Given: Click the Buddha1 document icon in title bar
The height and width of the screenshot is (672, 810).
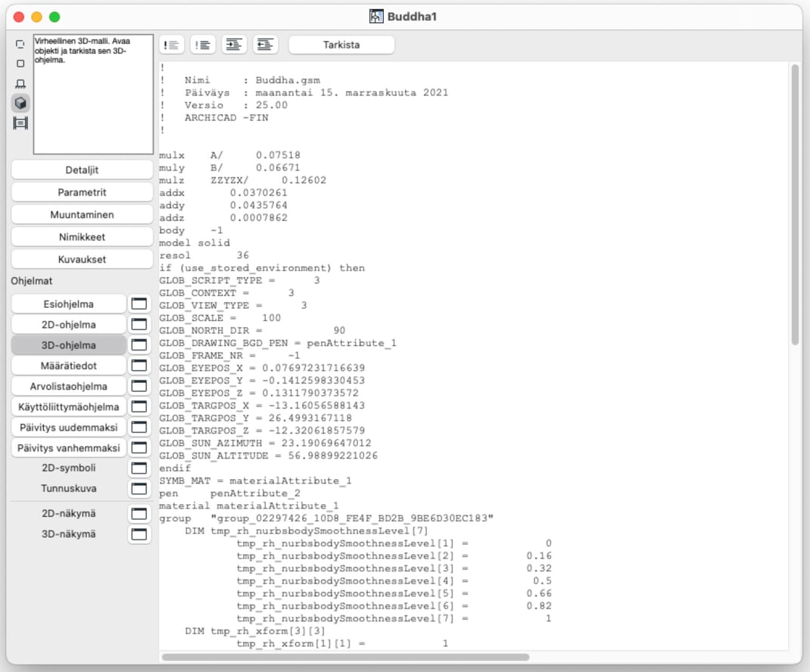Looking at the screenshot, I should coord(376,17).
